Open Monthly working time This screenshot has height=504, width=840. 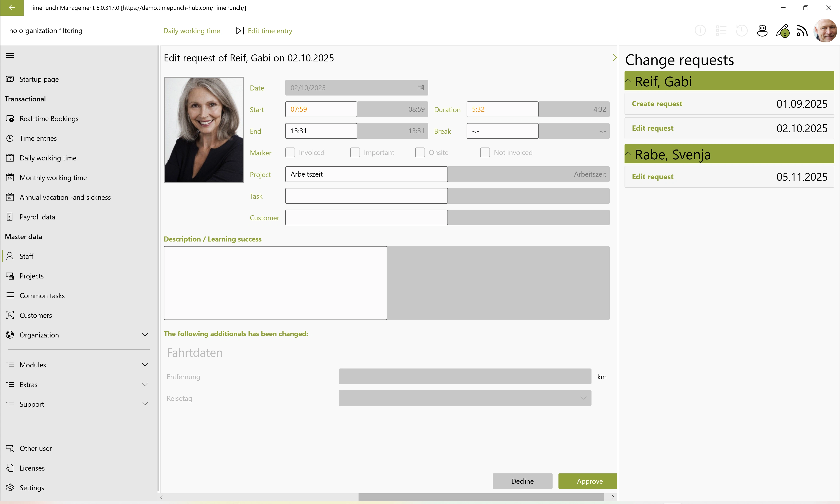point(53,177)
